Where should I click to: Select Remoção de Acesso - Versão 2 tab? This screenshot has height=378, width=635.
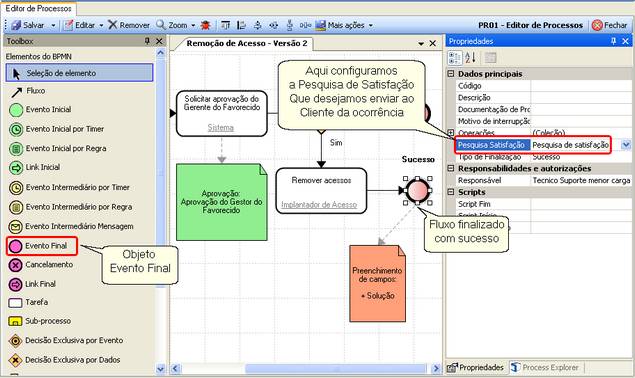click(x=247, y=43)
